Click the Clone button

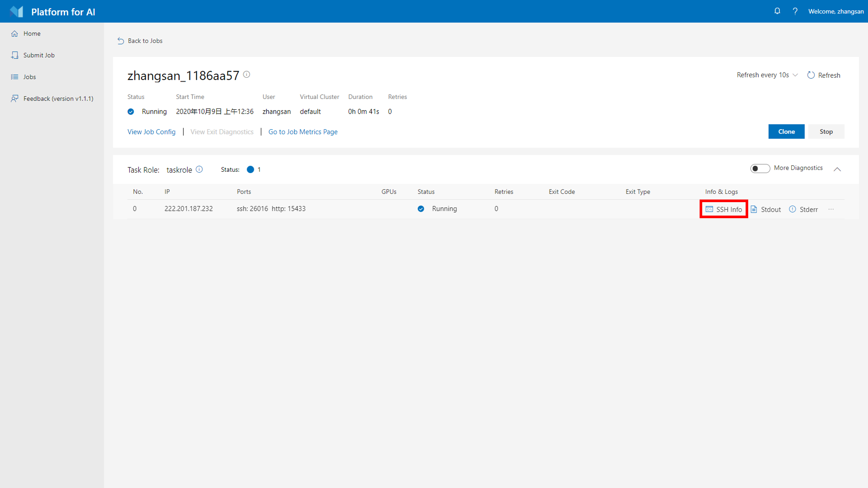click(x=786, y=131)
